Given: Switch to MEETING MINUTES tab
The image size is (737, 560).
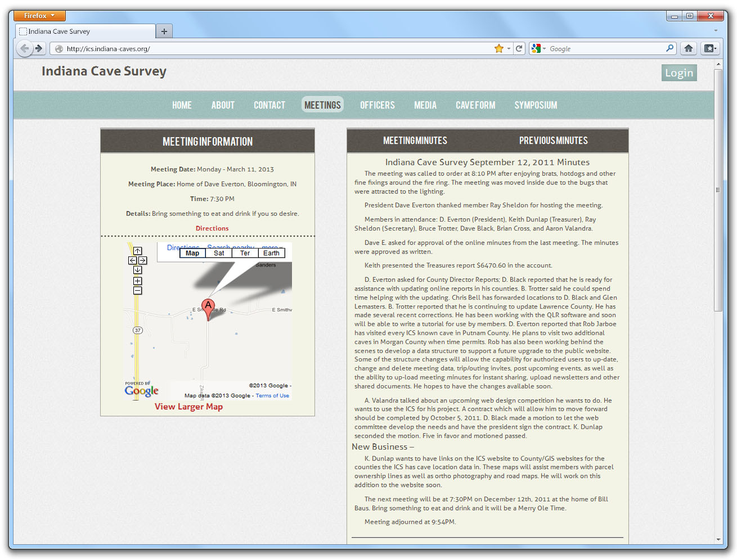Looking at the screenshot, I should (x=415, y=141).
